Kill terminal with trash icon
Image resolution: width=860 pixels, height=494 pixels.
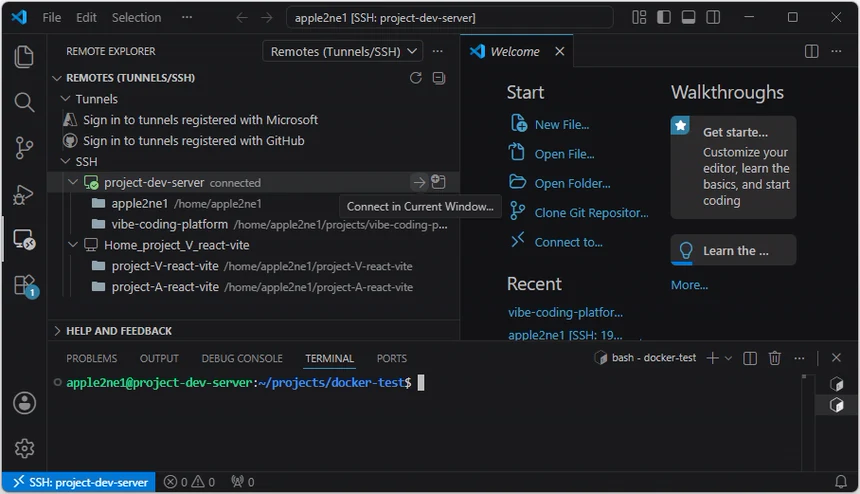[774, 358]
